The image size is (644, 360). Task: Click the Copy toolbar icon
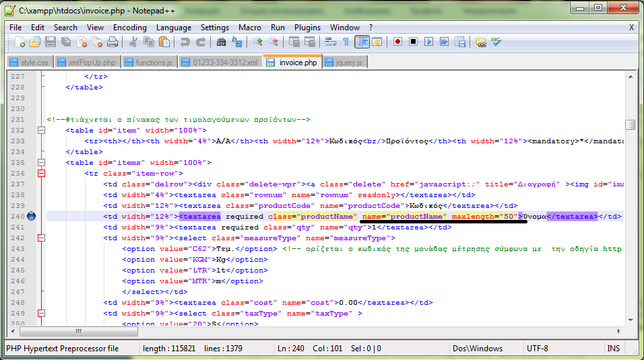(148, 42)
